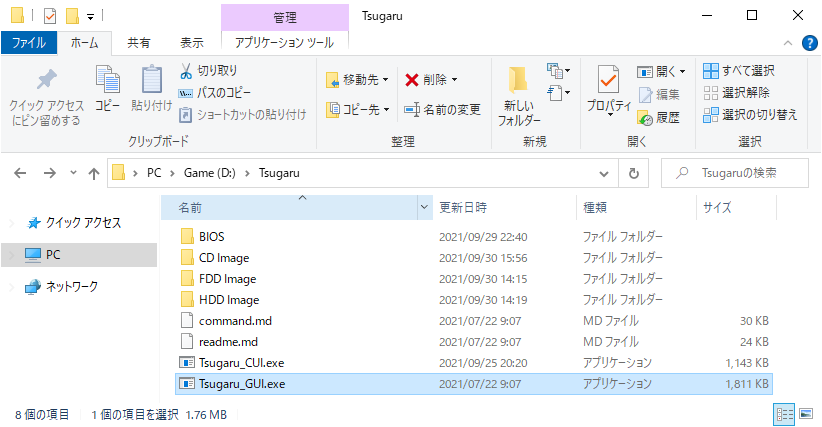Switch to the 共有 (Share) tab
Screen dimensions: 822x427
tap(138, 42)
